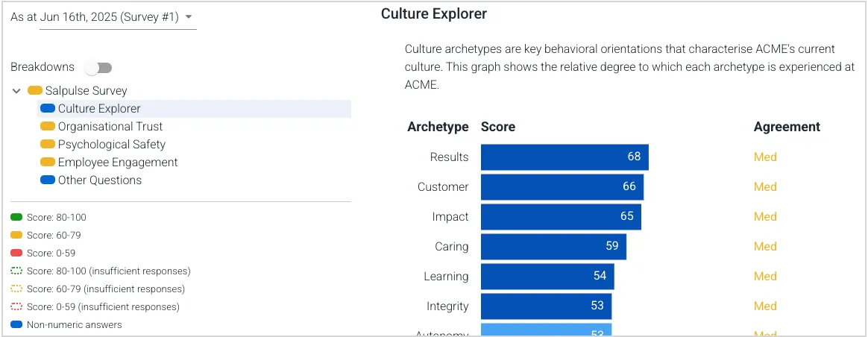868x337 pixels.
Task: Click the green Score 80-100 legend icon
Action: click(x=16, y=218)
